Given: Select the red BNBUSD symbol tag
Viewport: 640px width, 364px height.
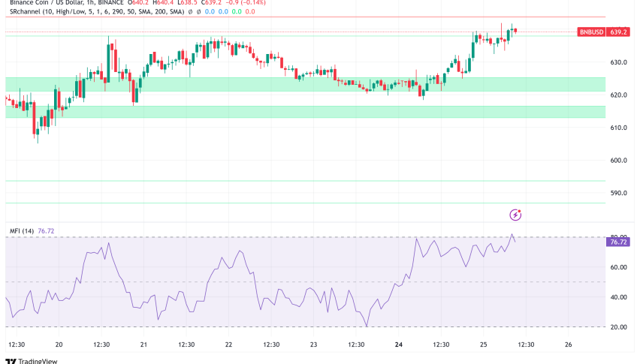Looking at the screenshot, I should click(x=591, y=32).
